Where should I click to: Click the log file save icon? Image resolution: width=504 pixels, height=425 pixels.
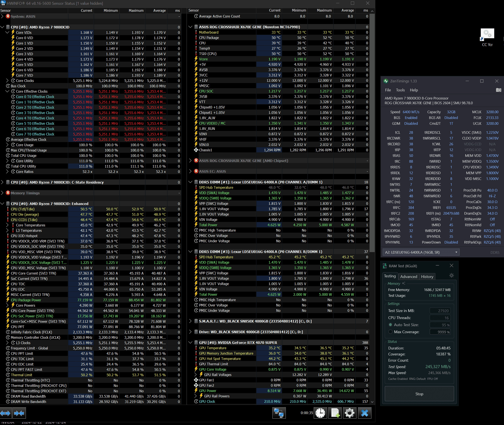pyautogui.click(x=335, y=413)
